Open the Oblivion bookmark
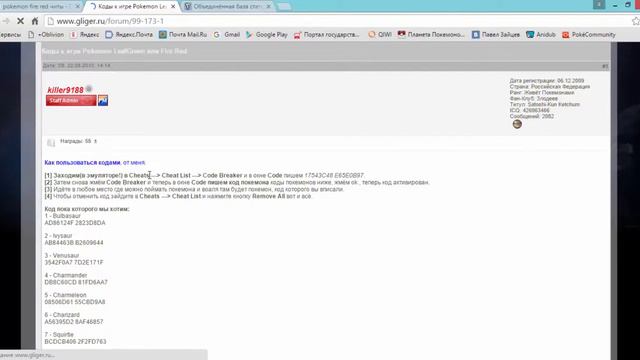The height and width of the screenshot is (360, 640). point(46,35)
